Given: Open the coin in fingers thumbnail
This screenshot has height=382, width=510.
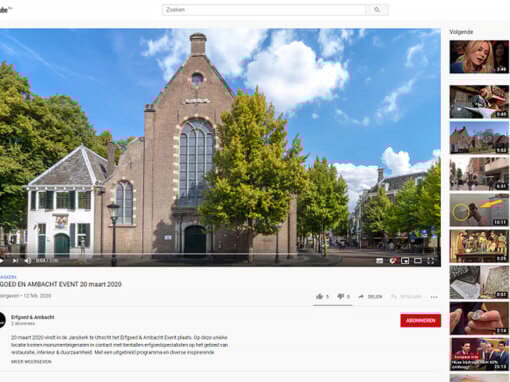Looking at the screenshot, I should coord(479,318).
